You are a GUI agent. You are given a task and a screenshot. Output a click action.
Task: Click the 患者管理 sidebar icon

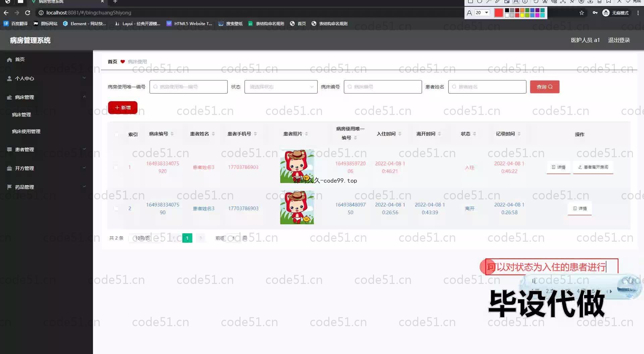point(9,150)
